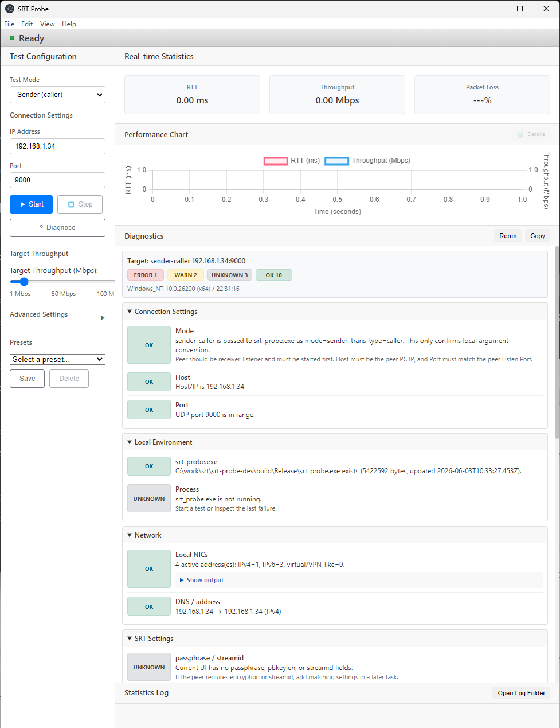
Task: Click the 'Performance Chart' heading
Action: 156,134
